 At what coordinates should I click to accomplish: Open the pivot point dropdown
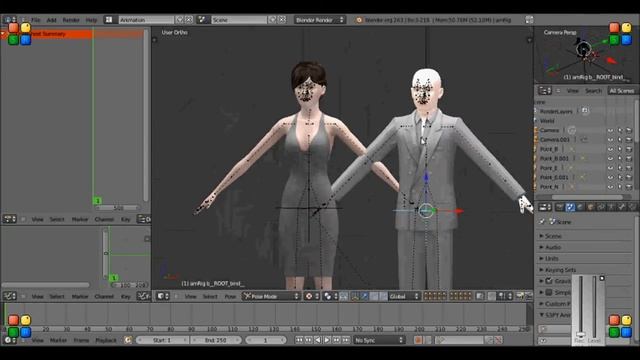(x=330, y=296)
